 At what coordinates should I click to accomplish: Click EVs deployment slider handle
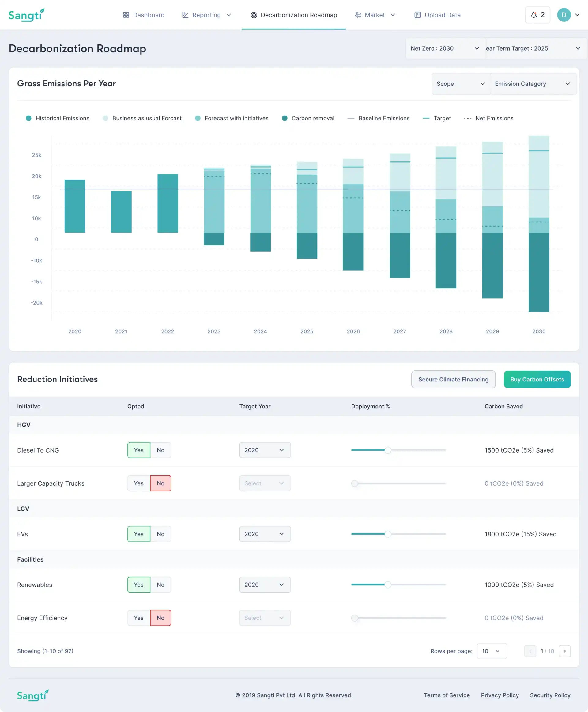(x=388, y=534)
